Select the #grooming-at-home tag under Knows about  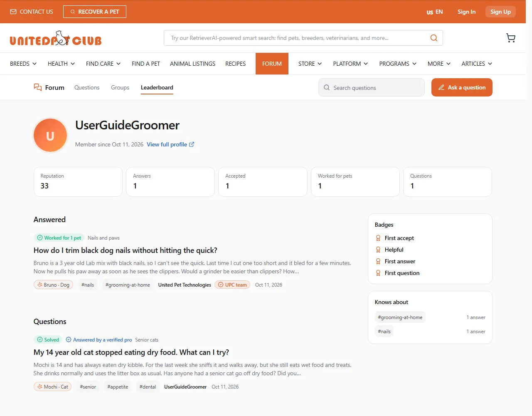tap(400, 317)
